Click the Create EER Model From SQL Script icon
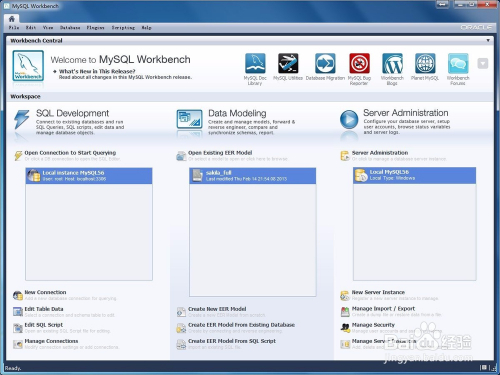Image resolution: width=500 pixels, height=375 pixels. [181, 344]
